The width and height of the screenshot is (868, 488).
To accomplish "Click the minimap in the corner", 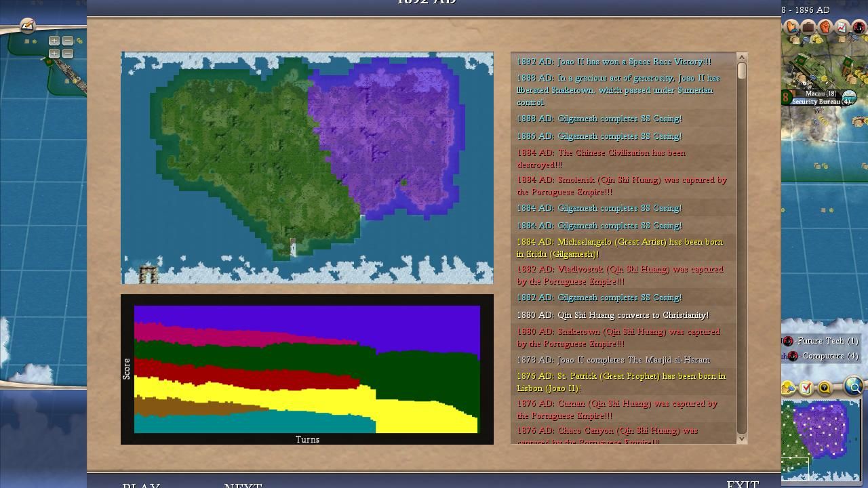I will pyautogui.click(x=821, y=439).
